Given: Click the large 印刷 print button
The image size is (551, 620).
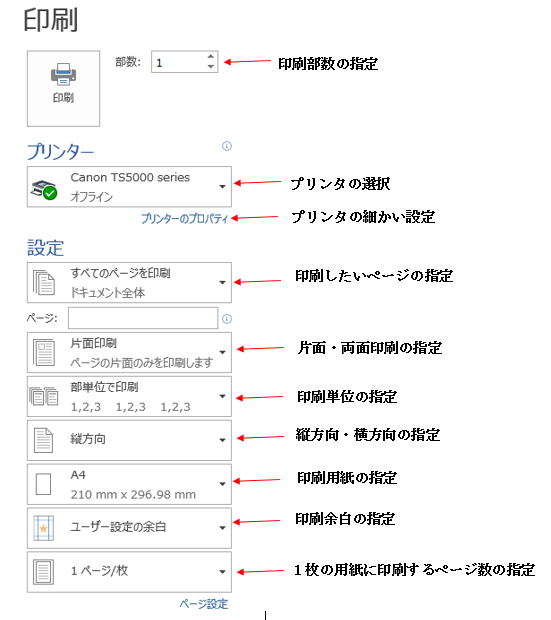Looking at the screenshot, I should click(x=63, y=88).
